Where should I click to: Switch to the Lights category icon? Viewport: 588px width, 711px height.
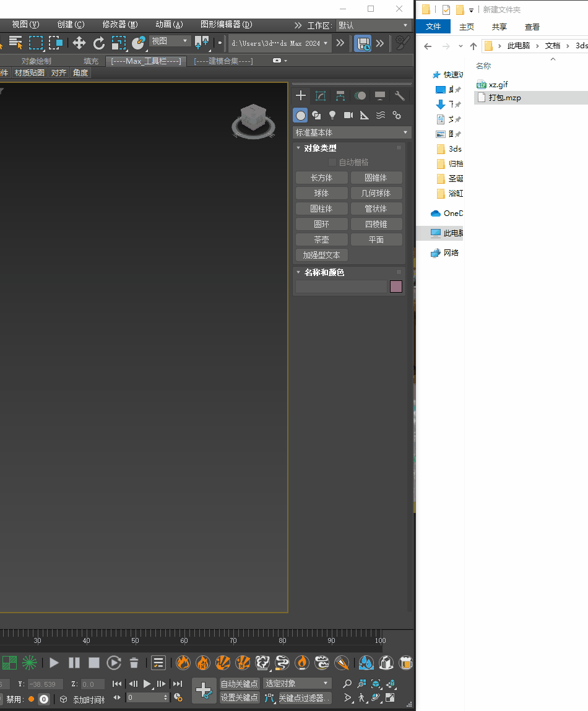332,115
